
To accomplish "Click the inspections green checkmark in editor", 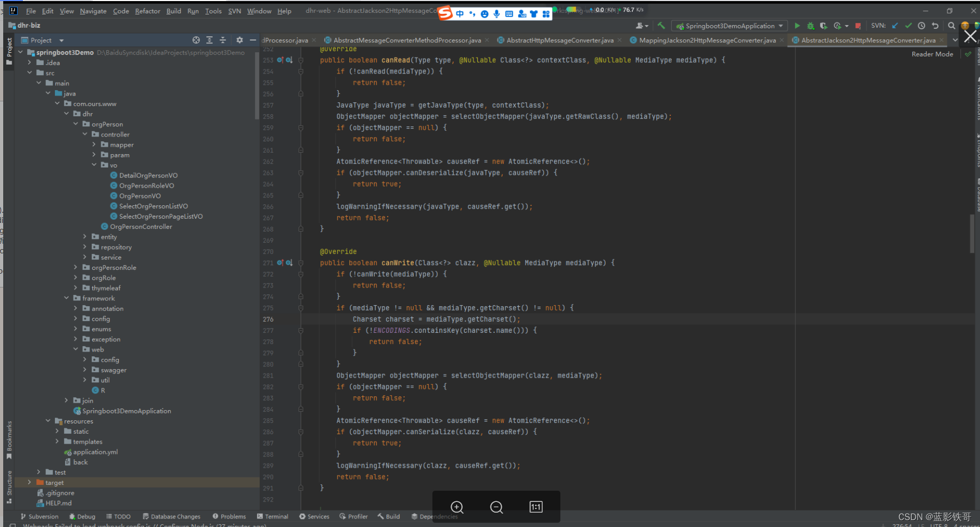I will (968, 54).
